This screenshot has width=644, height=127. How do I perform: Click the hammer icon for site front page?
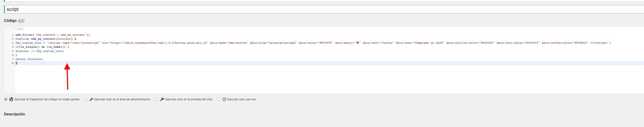pos(162,99)
